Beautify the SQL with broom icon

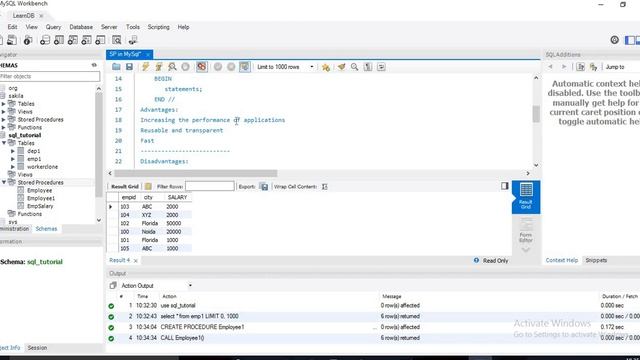click(341, 67)
